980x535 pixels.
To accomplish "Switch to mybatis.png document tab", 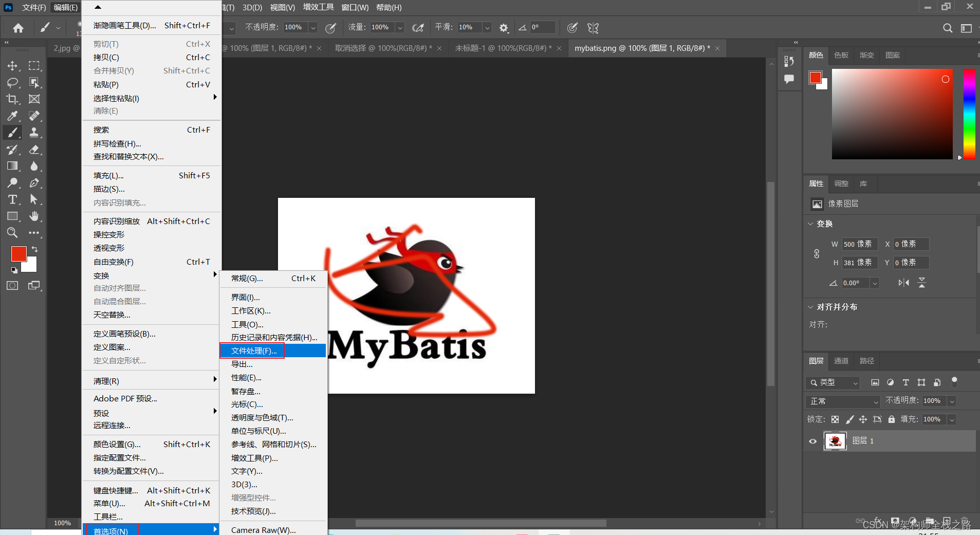I will pos(642,48).
